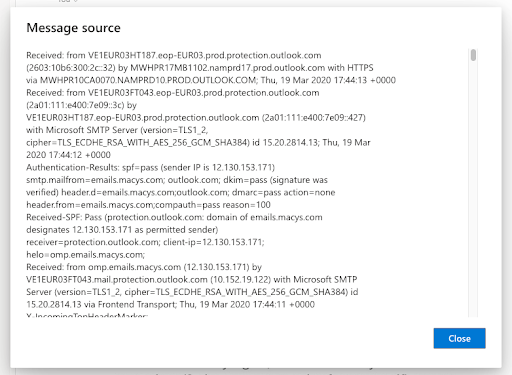
Task: Click the "2020 17:44:12 +0000" timestamp line
Action: (x=68, y=155)
